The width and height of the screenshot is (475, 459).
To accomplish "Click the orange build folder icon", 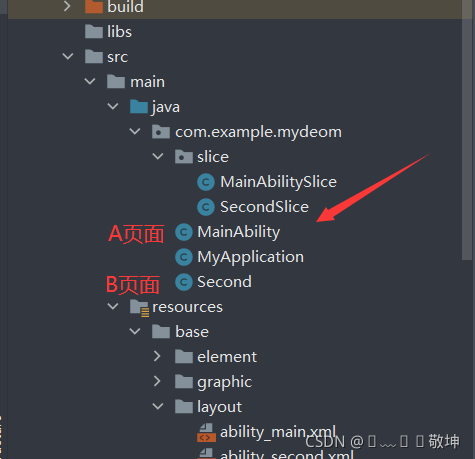I will point(94,6).
